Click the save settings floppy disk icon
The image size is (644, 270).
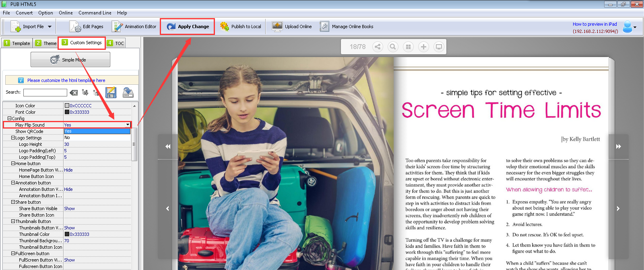click(111, 92)
